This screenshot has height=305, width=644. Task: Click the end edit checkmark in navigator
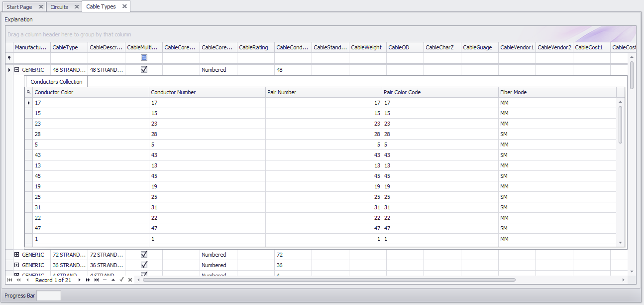pyautogui.click(x=121, y=280)
